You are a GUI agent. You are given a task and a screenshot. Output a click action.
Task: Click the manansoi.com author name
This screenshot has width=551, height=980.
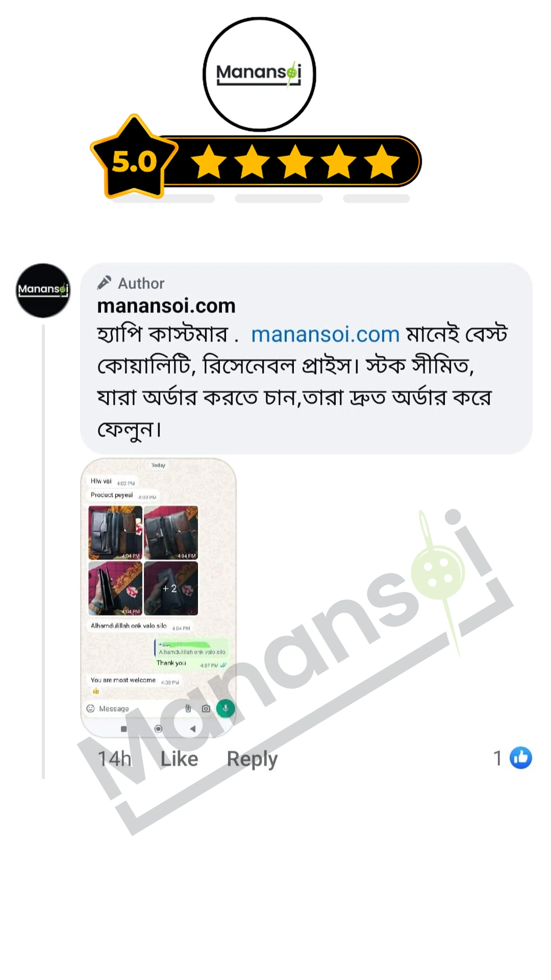pos(166,306)
